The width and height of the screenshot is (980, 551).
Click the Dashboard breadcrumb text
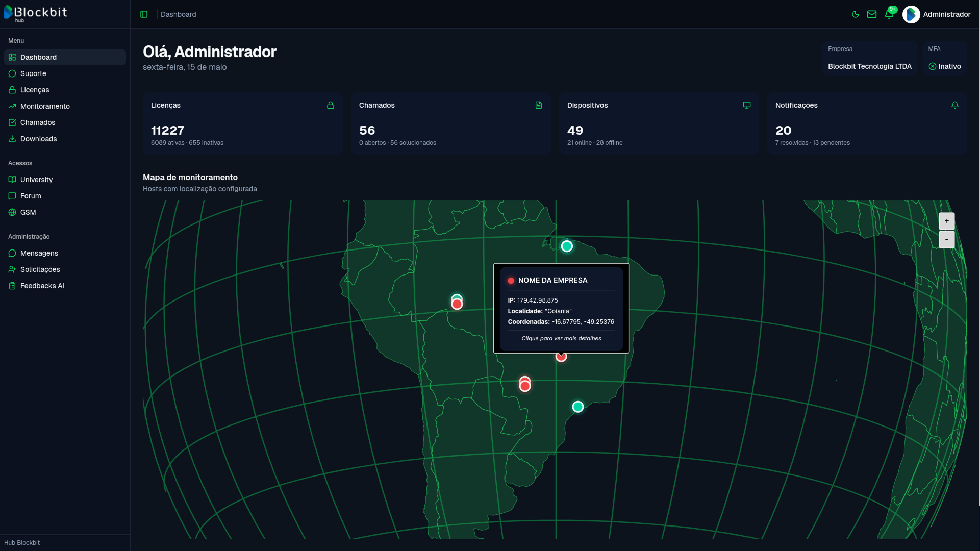[x=178, y=14]
